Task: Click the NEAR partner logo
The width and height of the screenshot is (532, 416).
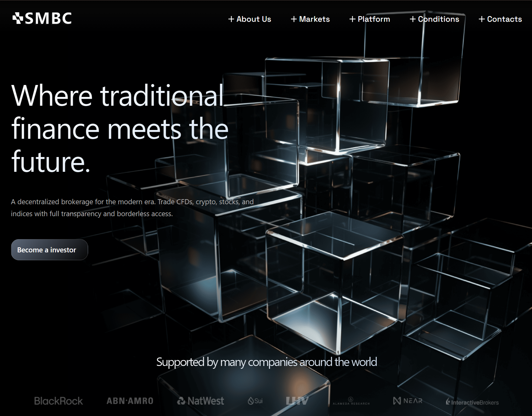Action: (408, 401)
